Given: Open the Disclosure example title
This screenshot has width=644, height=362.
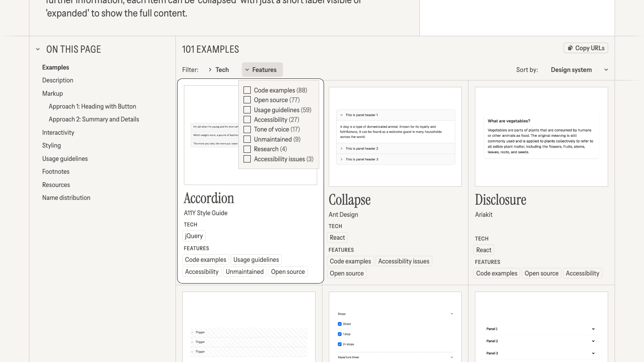Looking at the screenshot, I should tap(500, 200).
